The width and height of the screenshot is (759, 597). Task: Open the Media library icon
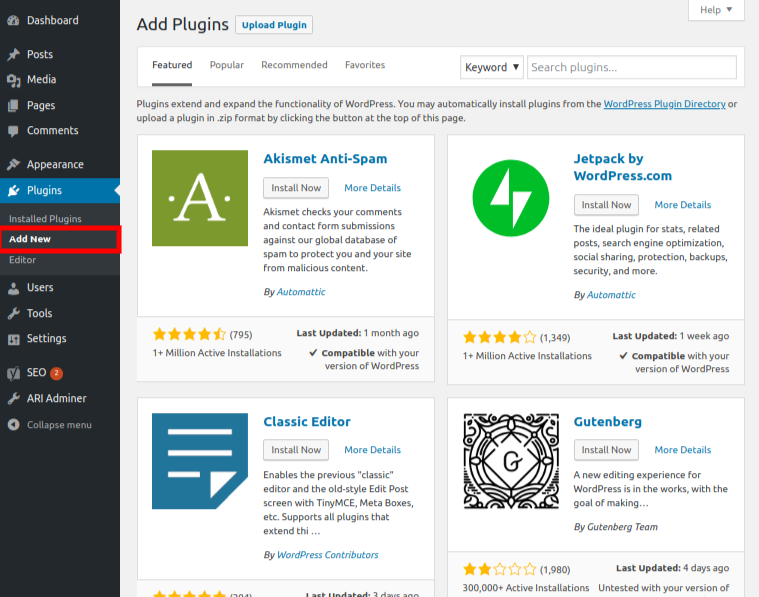(14, 80)
